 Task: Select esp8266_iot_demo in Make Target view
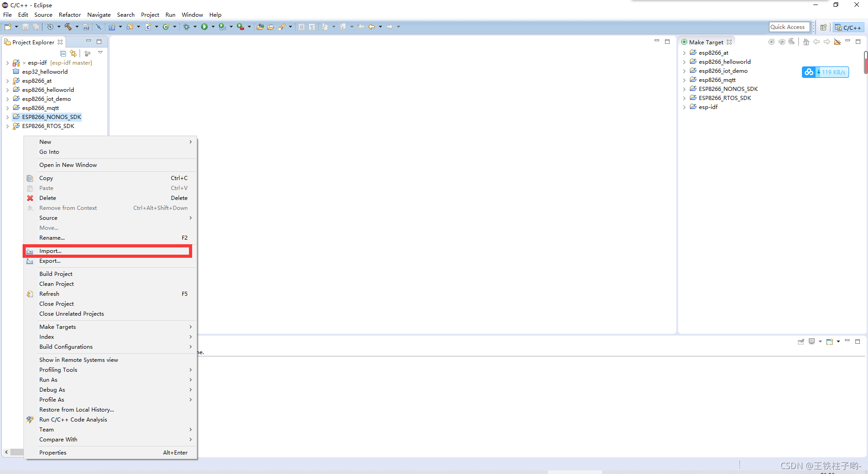pos(723,71)
